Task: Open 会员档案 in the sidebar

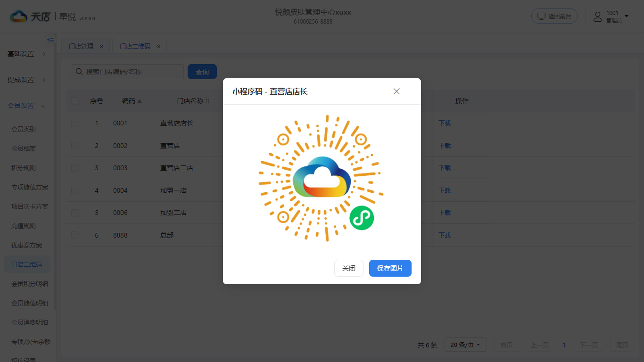Action: 24,148
